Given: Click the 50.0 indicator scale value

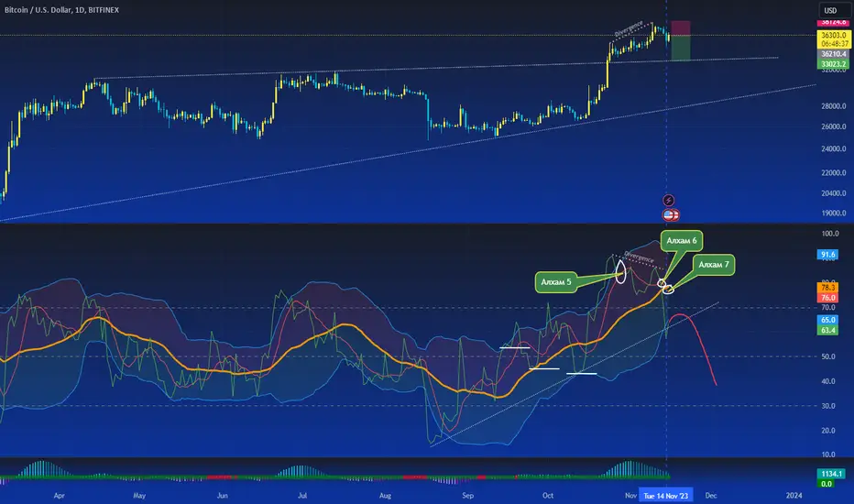Looking at the screenshot, I should click(827, 356).
